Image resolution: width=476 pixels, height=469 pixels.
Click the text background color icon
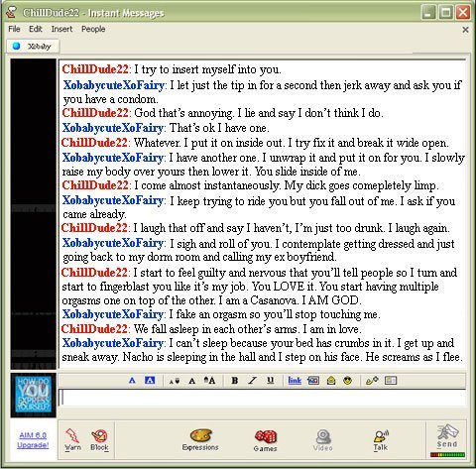tap(150, 381)
